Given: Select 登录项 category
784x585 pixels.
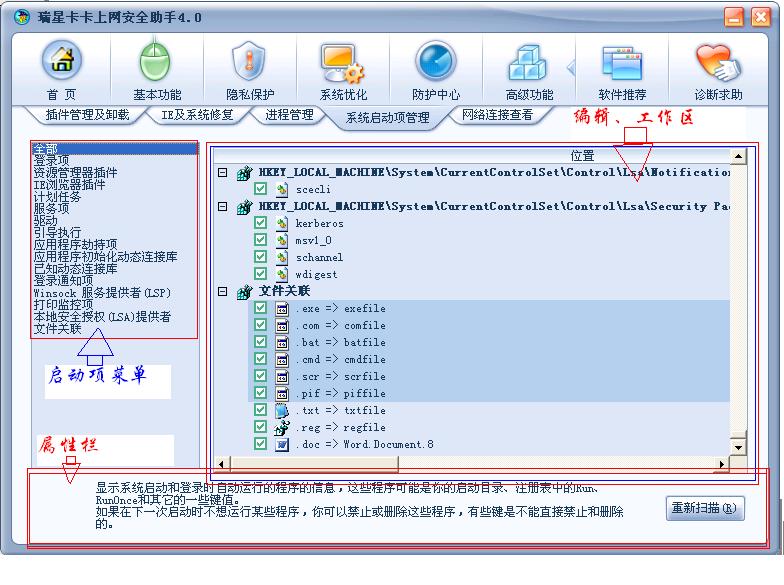Looking at the screenshot, I should pos(51,160).
